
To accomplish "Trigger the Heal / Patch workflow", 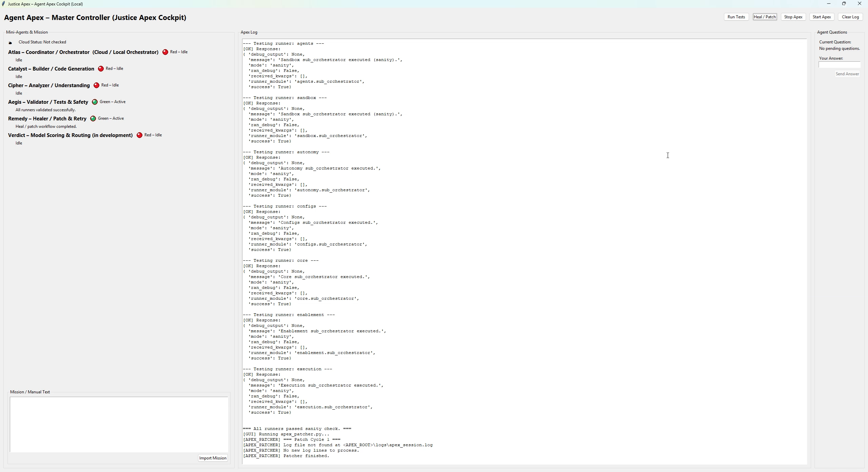I will [x=765, y=17].
